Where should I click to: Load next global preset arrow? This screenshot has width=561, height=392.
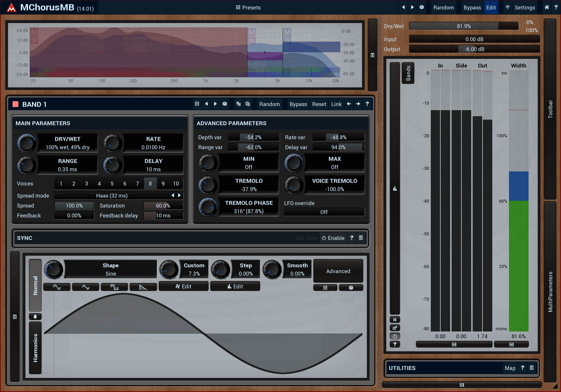click(412, 7)
